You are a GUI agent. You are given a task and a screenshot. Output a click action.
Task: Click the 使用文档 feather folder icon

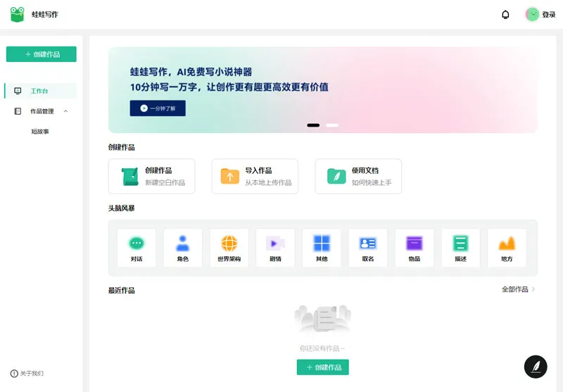(336, 176)
